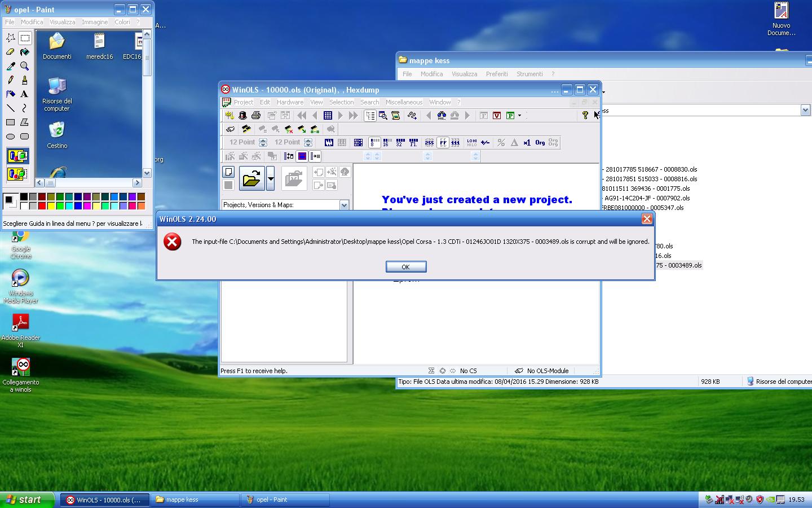Click the x1 factor icon in WinOLS
812x508 pixels.
pos(527,143)
